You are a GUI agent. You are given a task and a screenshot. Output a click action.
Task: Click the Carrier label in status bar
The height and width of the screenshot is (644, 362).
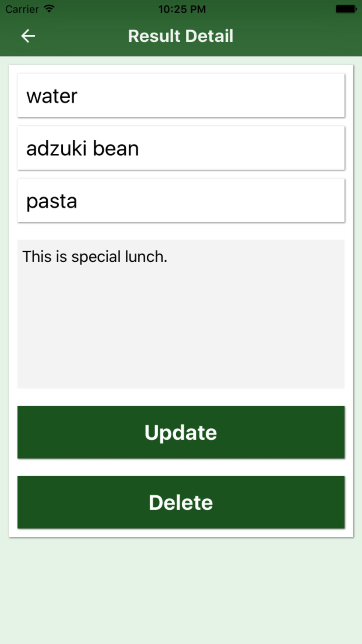point(22,9)
